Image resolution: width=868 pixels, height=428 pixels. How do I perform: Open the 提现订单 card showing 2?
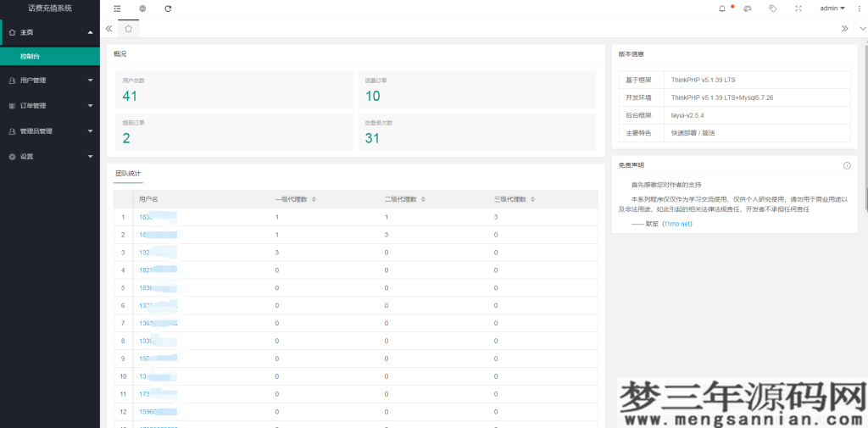234,131
